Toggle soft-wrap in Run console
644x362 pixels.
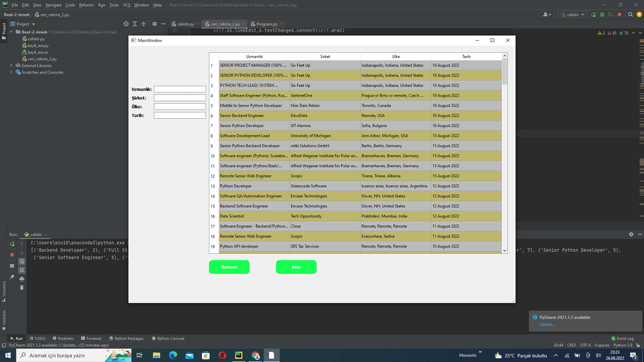[22, 261]
